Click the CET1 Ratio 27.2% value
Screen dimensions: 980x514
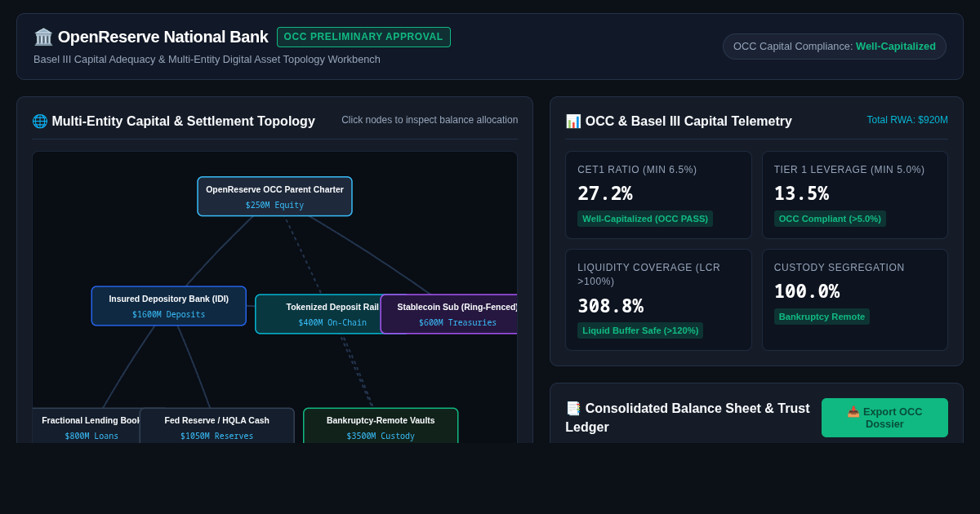click(x=605, y=193)
